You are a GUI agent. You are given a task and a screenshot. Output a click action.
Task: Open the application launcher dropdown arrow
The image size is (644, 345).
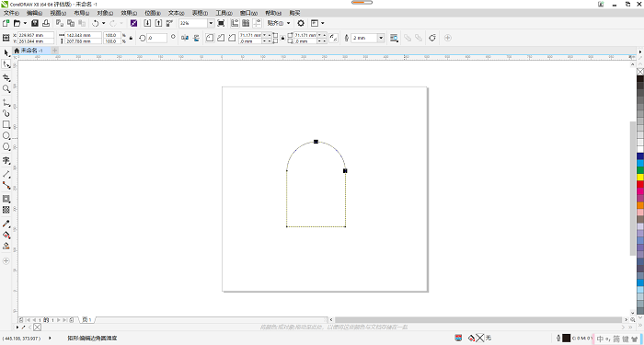322,23
